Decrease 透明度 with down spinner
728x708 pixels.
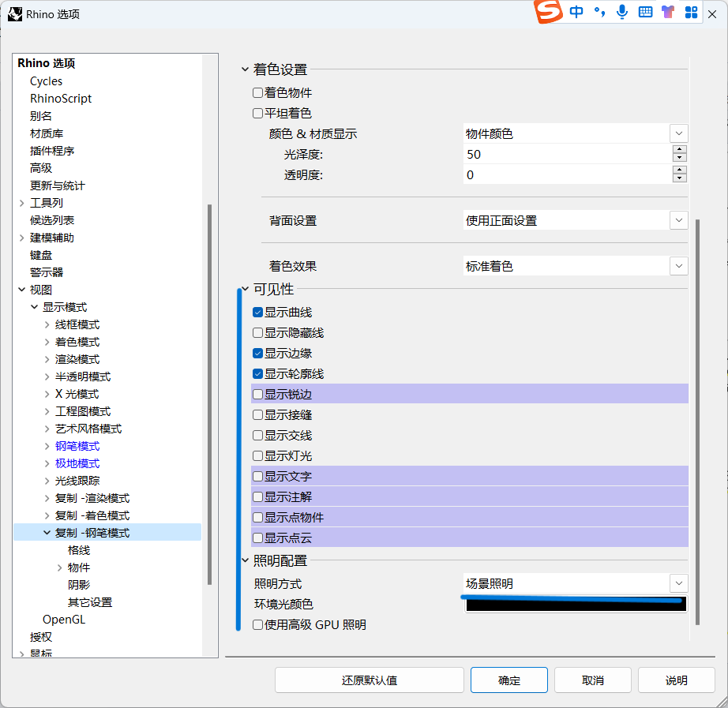click(x=680, y=178)
